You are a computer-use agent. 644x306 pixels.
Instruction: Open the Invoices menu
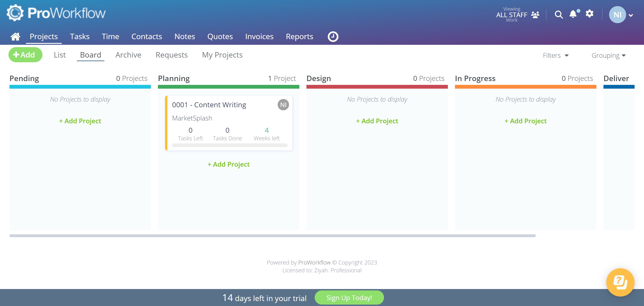point(259,37)
